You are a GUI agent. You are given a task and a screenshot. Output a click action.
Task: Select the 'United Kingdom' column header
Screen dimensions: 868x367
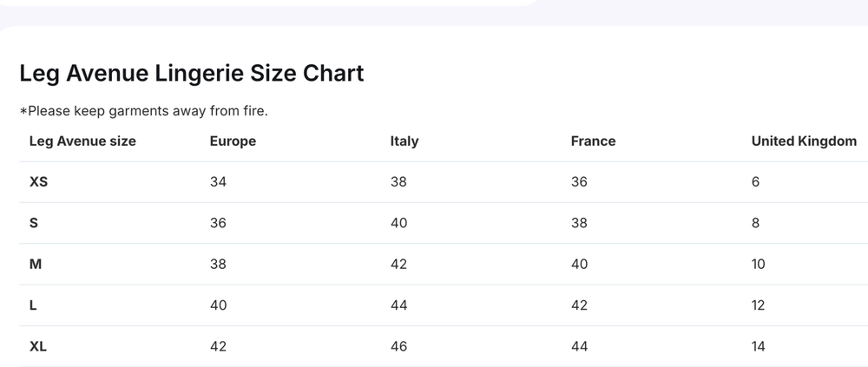[x=804, y=141]
